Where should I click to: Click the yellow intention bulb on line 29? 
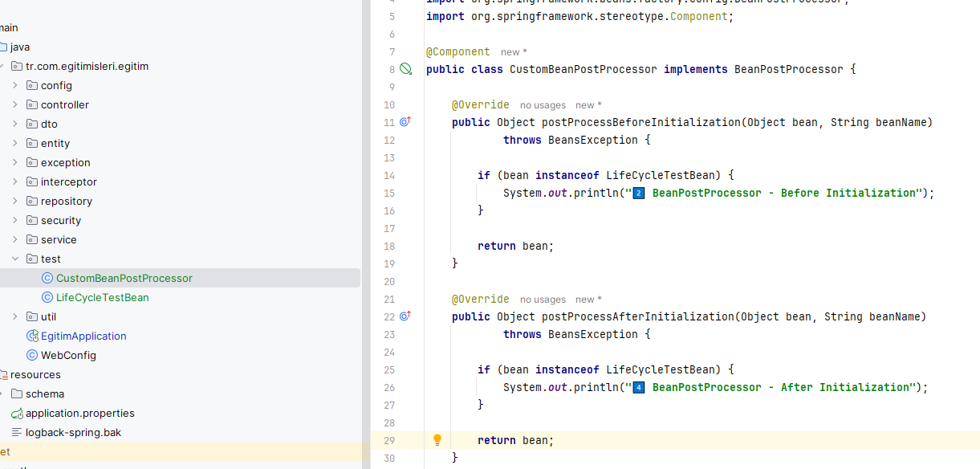pyautogui.click(x=437, y=440)
